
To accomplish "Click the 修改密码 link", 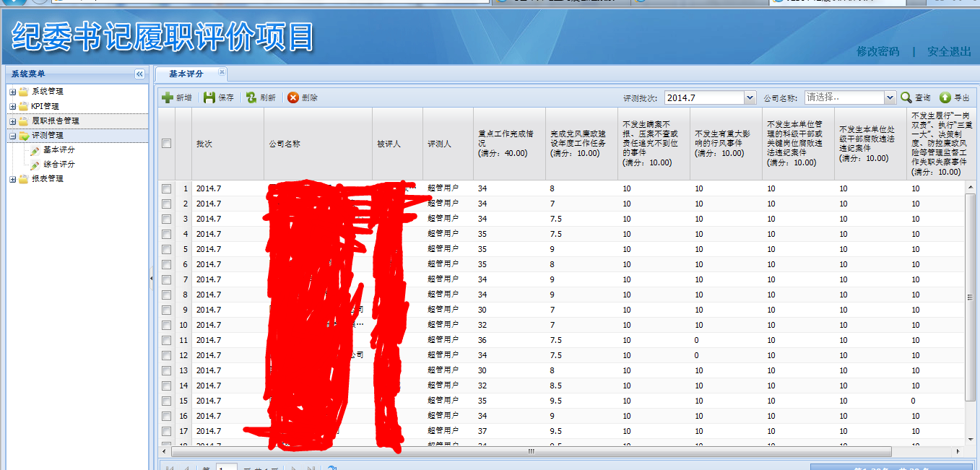I will coord(877,52).
